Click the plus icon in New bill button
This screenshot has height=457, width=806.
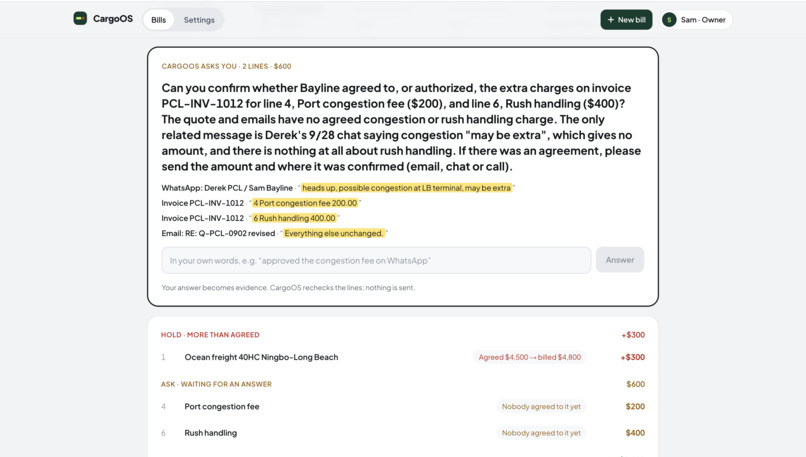coord(611,20)
